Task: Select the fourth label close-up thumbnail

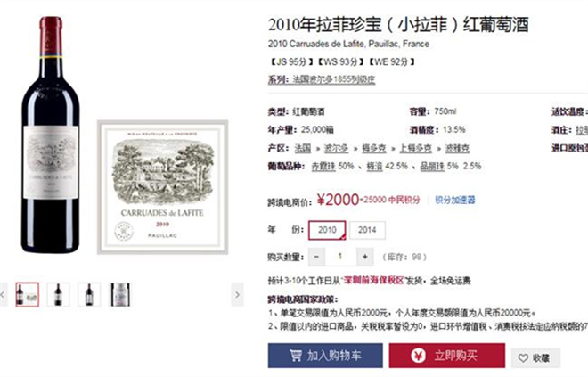Action: [x=119, y=295]
